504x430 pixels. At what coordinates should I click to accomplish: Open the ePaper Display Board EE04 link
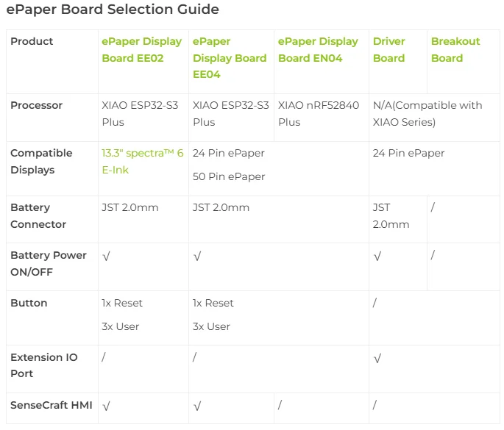point(230,58)
